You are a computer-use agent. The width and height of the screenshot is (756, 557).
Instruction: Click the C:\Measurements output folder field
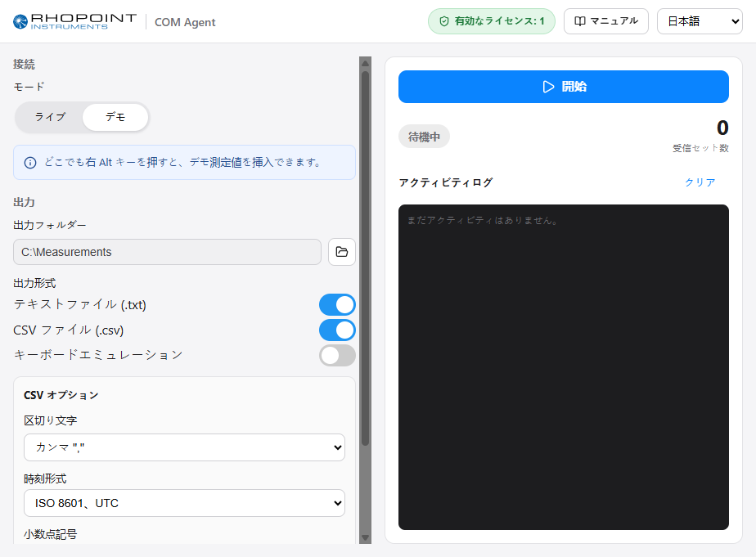167,252
